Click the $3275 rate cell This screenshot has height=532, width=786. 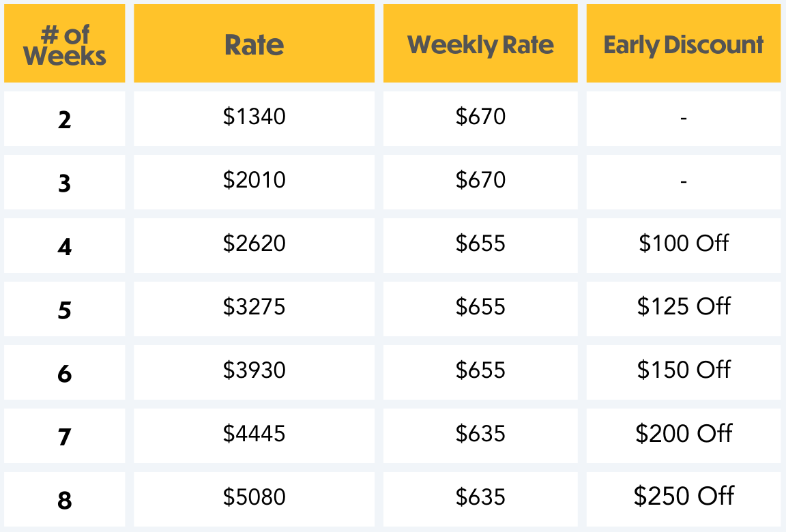tap(254, 307)
